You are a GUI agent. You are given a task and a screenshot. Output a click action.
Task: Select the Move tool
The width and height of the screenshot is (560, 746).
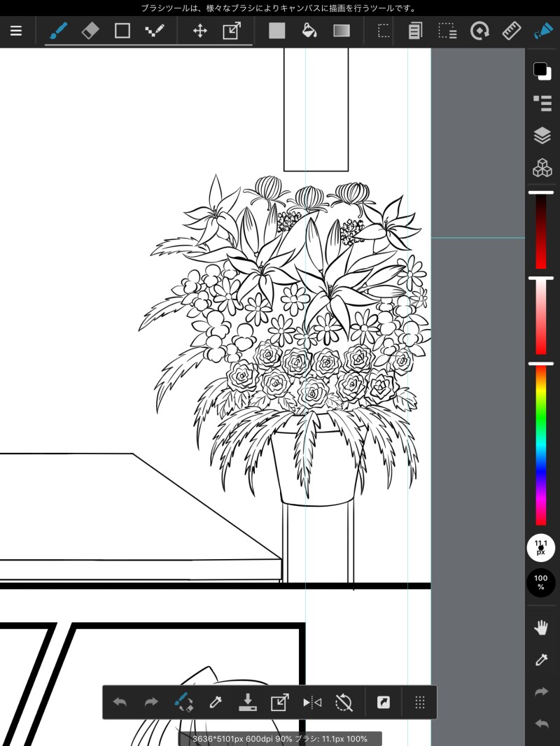coord(199,31)
